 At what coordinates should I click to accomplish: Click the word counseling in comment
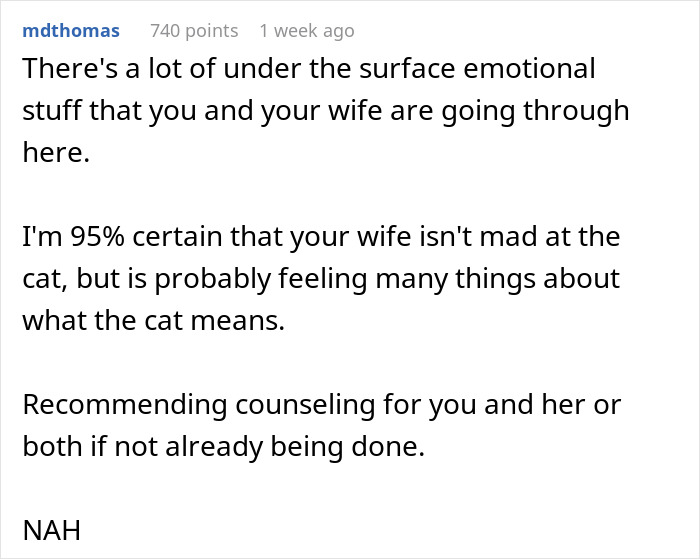pyautogui.click(x=335, y=406)
